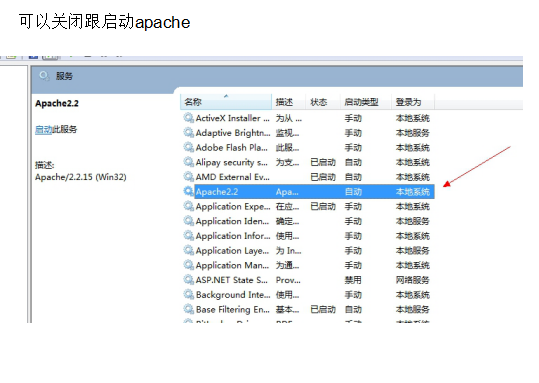Sort by the 状态 column header
The width and height of the screenshot is (539, 383).
click(x=323, y=102)
